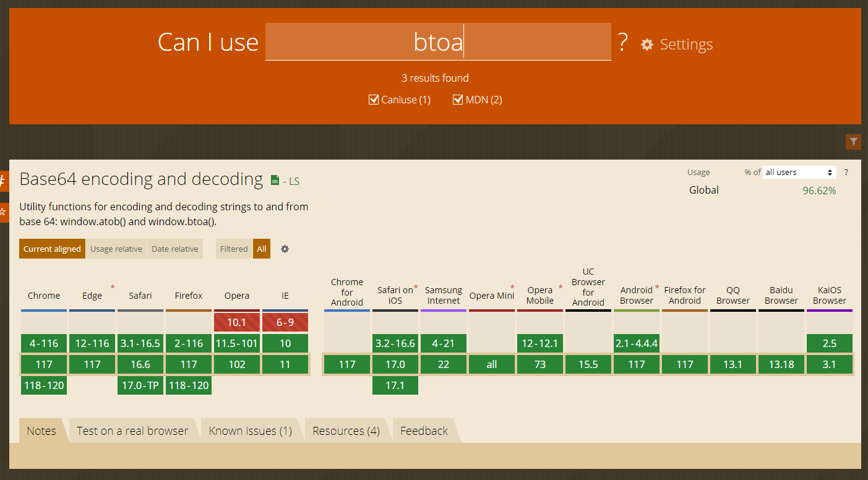
Task: Open Settings via the gear icon
Action: point(647,45)
